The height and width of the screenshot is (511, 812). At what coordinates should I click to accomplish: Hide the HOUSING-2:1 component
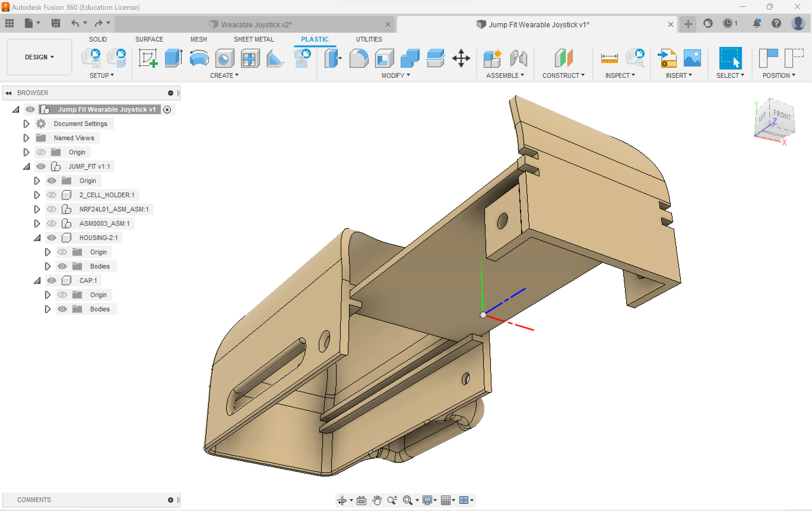[x=52, y=238]
